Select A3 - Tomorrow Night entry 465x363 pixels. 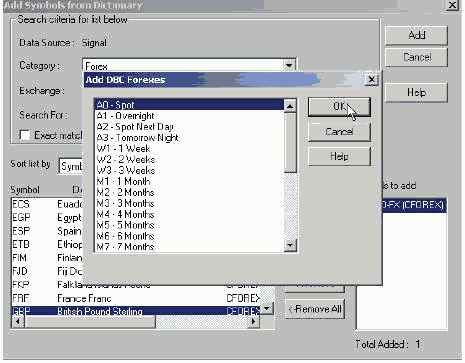[189, 138]
